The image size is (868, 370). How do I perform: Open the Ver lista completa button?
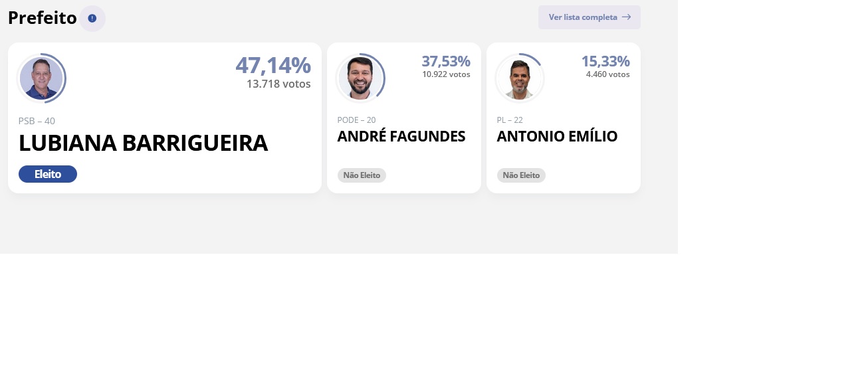tap(590, 17)
